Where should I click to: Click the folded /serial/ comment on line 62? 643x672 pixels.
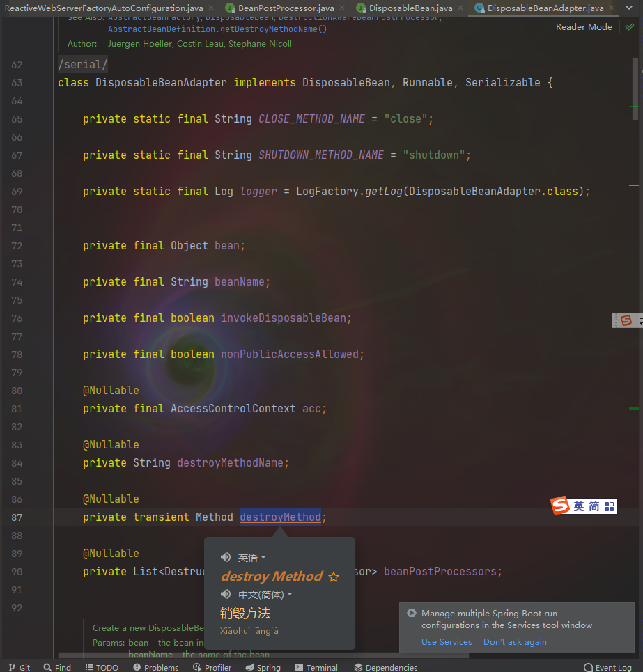tap(83, 64)
